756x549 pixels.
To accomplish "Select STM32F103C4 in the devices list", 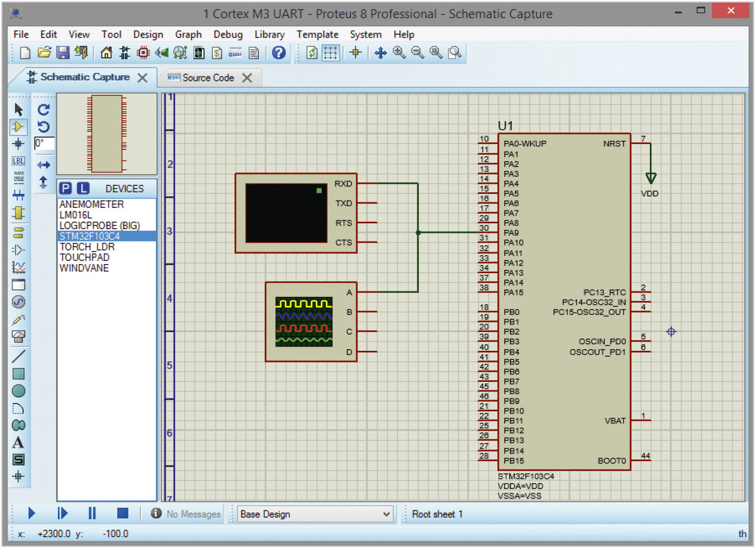I will pyautogui.click(x=107, y=236).
